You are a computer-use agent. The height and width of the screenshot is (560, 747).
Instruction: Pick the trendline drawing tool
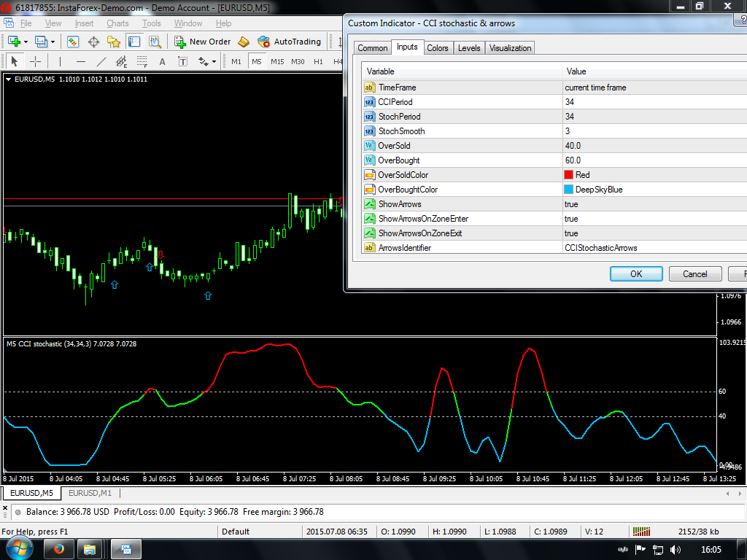[x=101, y=61]
